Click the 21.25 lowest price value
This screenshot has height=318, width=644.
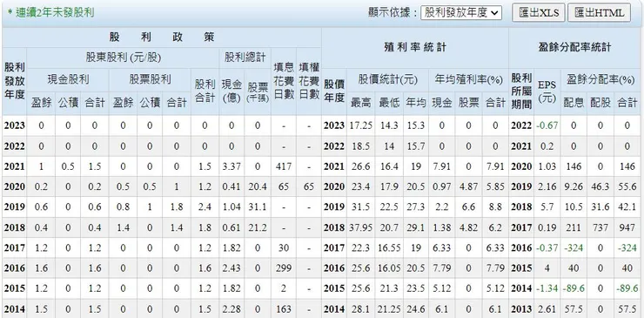(x=388, y=309)
